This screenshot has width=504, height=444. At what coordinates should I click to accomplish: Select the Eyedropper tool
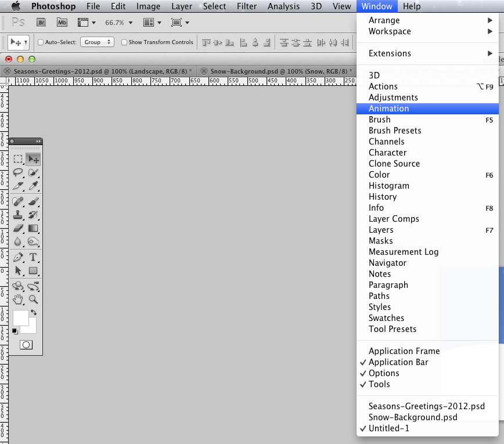coord(33,186)
